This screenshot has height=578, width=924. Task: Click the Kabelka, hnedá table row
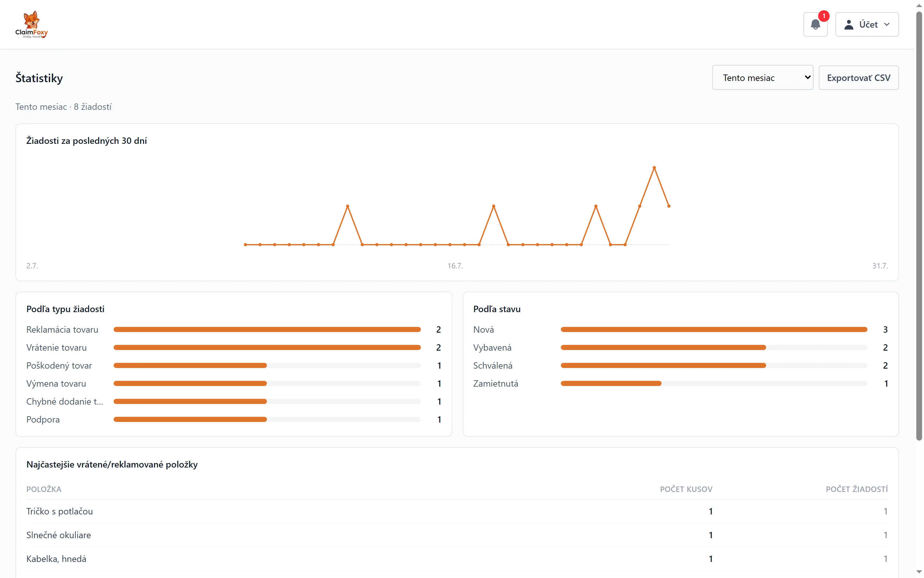point(457,558)
